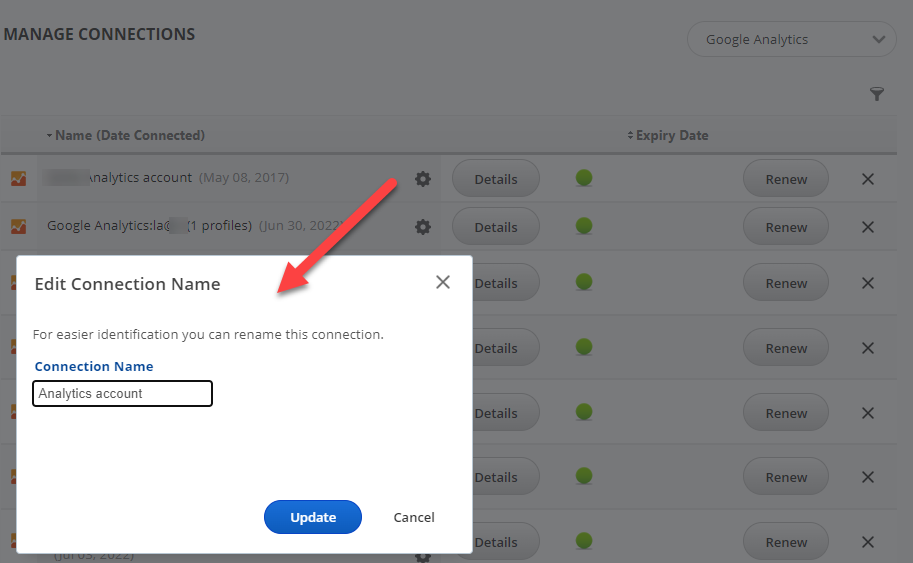This screenshot has width=913, height=563.
Task: Renew the Google Analytics 1 profiles connection
Action: [786, 227]
